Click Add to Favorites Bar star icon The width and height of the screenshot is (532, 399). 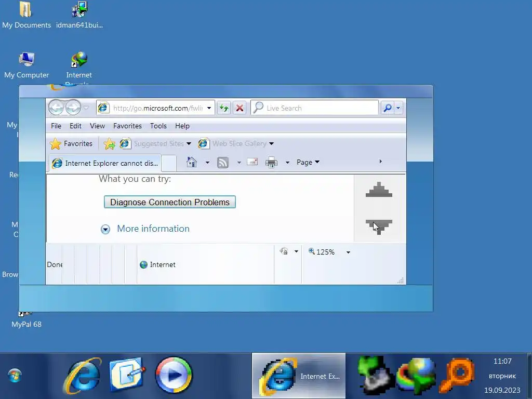pyautogui.click(x=109, y=144)
